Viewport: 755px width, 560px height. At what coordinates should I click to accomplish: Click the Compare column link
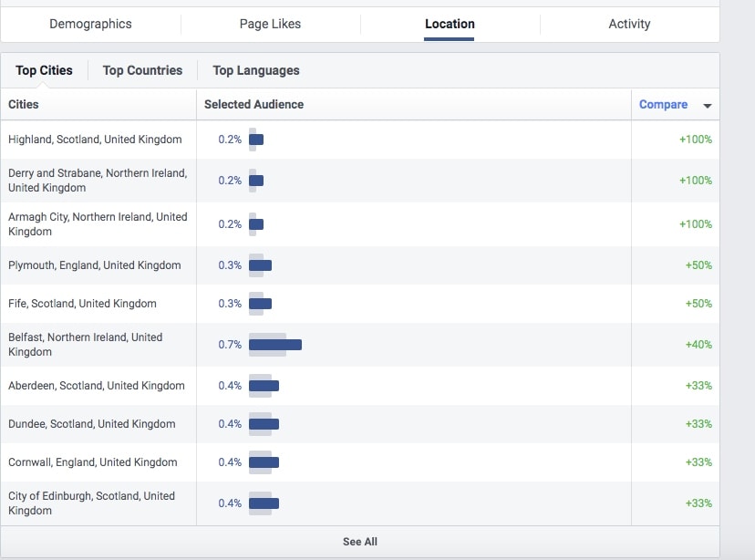pyautogui.click(x=663, y=105)
